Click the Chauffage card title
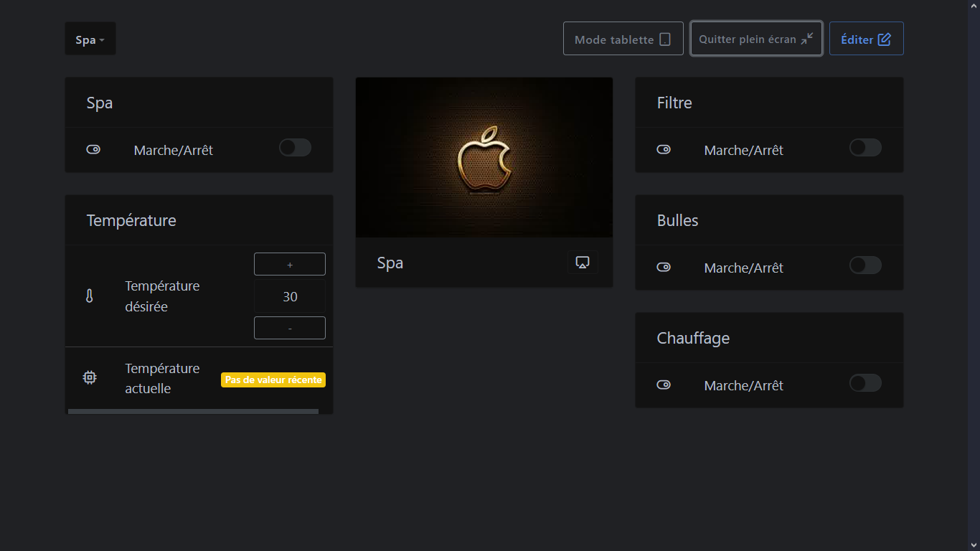The width and height of the screenshot is (980, 551). pyautogui.click(x=694, y=338)
